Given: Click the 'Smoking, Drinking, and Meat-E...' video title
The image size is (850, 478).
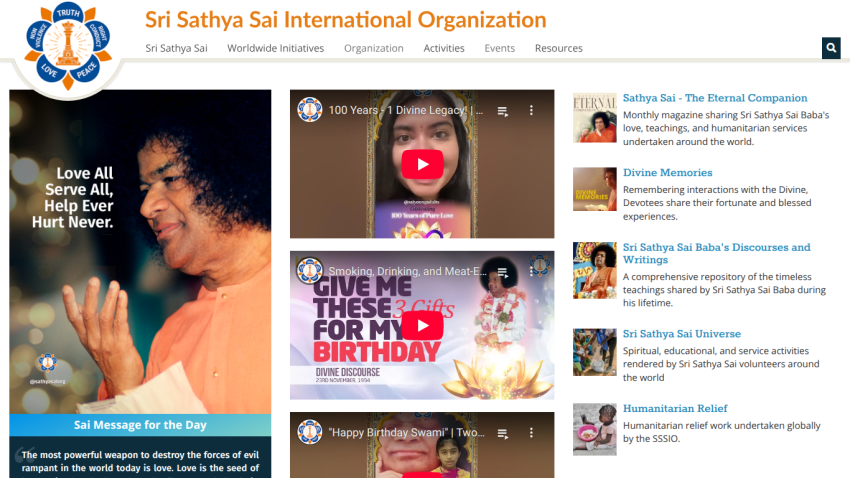Looking at the screenshot, I should coord(408,271).
